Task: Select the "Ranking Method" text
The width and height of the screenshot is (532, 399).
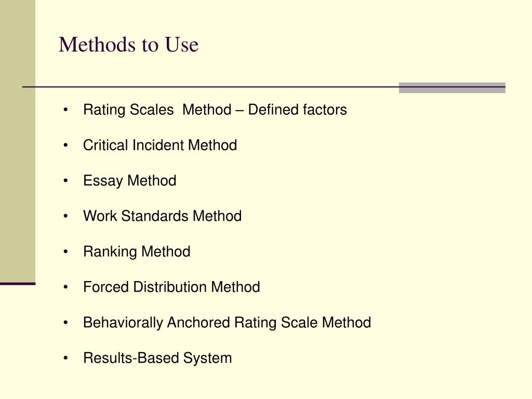Action: [136, 252]
